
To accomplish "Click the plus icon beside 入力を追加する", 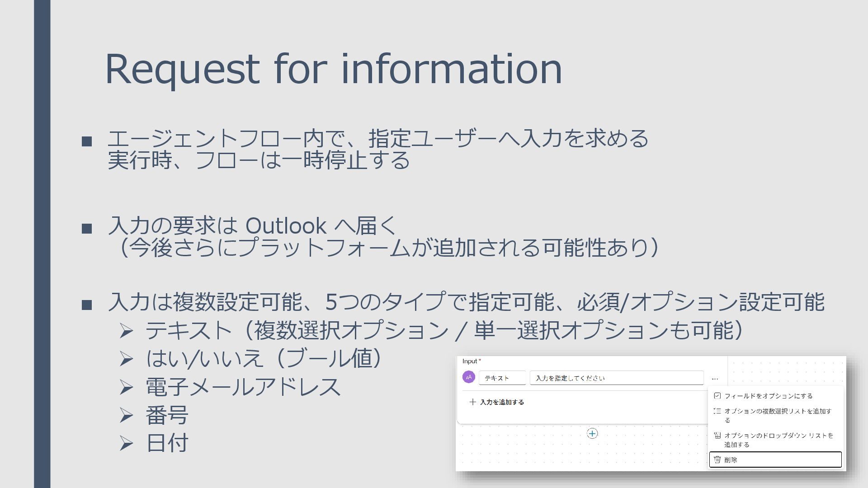I will (473, 402).
